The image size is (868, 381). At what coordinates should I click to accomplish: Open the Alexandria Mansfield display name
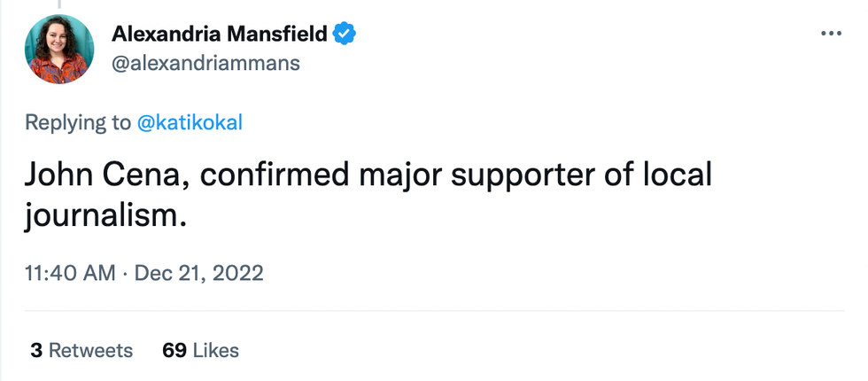point(220,35)
